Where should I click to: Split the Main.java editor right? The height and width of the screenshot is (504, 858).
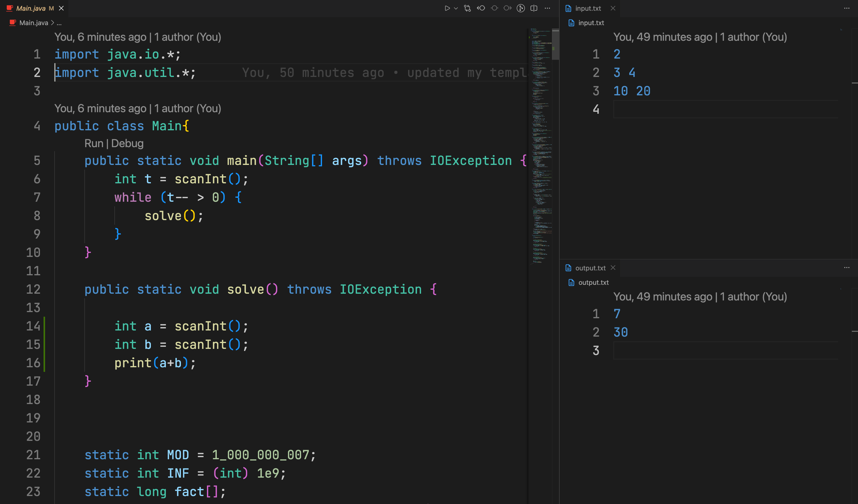click(x=534, y=8)
